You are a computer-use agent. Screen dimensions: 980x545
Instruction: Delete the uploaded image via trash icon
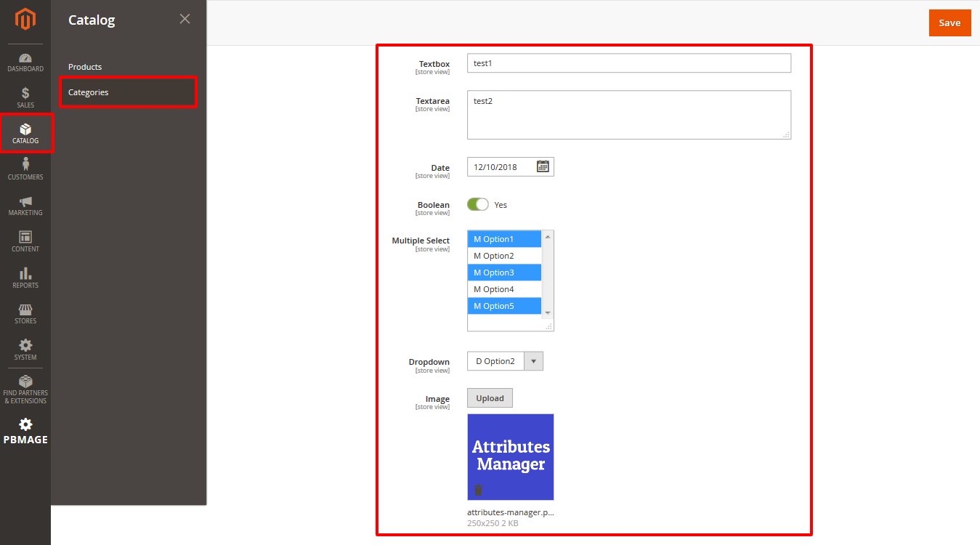[478, 489]
